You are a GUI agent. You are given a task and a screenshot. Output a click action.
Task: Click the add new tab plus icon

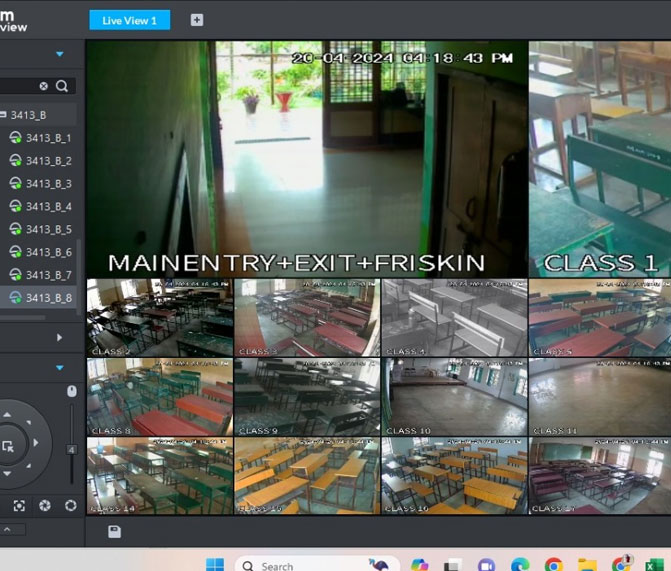(x=197, y=20)
